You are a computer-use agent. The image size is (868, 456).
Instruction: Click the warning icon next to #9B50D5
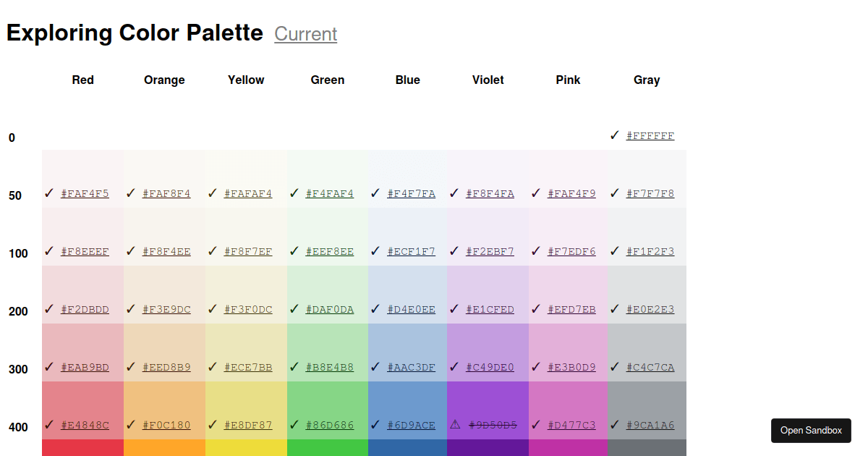pyautogui.click(x=454, y=425)
